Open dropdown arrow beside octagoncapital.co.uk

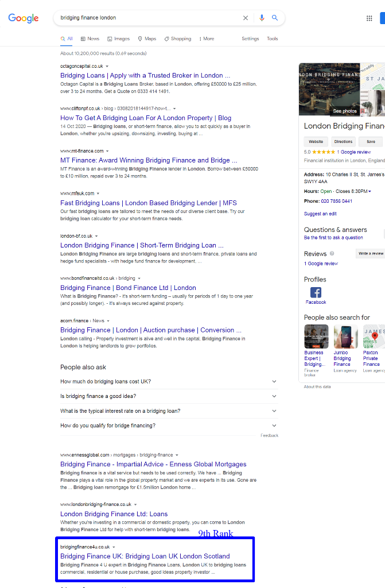tap(107, 67)
